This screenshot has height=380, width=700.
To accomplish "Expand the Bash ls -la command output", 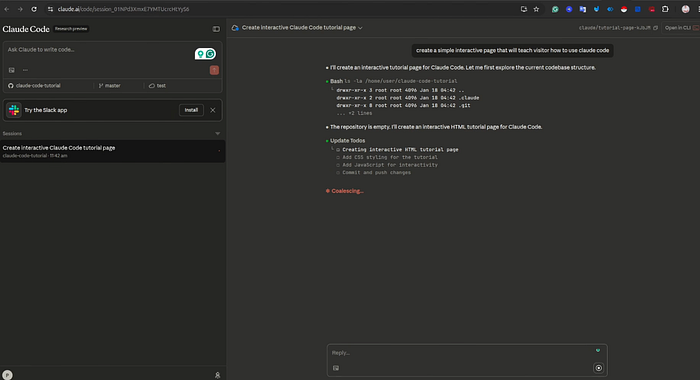I will pyautogui.click(x=394, y=81).
